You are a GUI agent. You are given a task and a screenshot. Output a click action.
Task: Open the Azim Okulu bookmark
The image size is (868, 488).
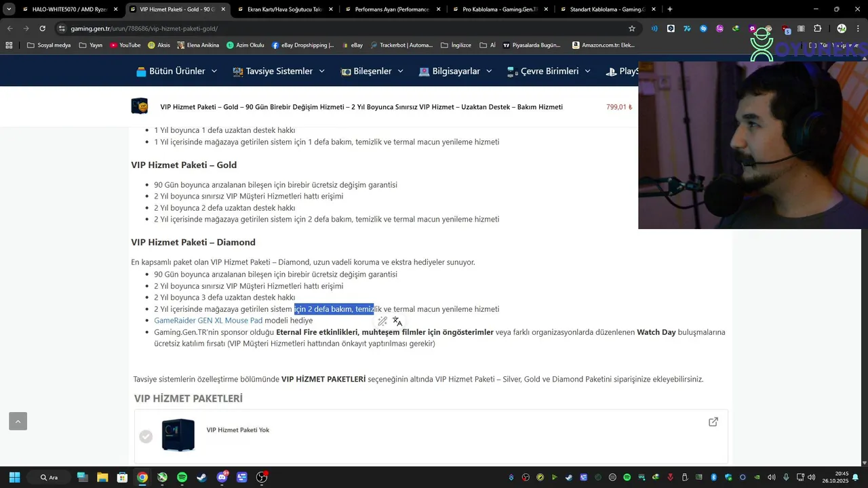(x=245, y=45)
